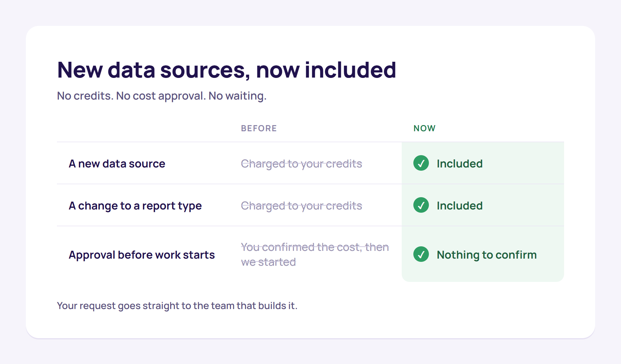Click the 'BEFORE' column header
The height and width of the screenshot is (364, 621).
click(259, 128)
